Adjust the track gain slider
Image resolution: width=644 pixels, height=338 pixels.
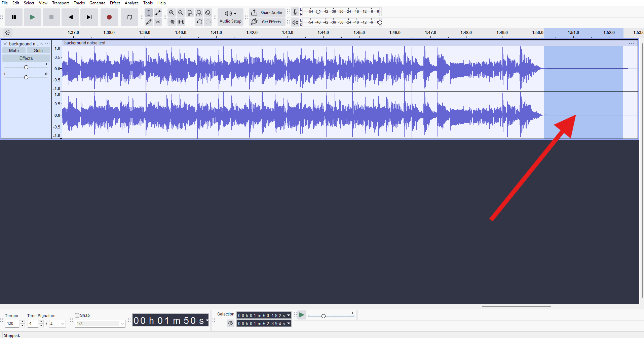pos(26,67)
